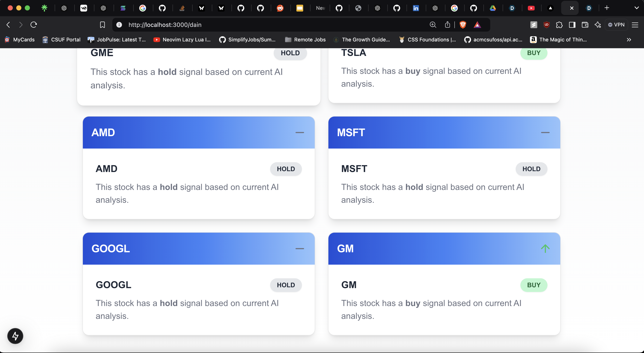Open the browser hamburger menu
Viewport: 644px width, 353px height.
coord(635,25)
